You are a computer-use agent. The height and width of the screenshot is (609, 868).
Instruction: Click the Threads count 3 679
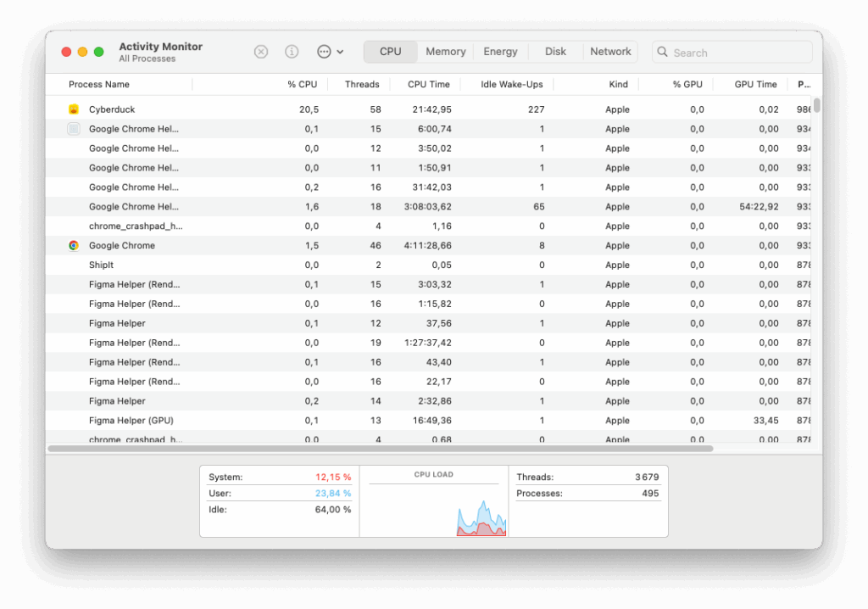click(x=647, y=478)
